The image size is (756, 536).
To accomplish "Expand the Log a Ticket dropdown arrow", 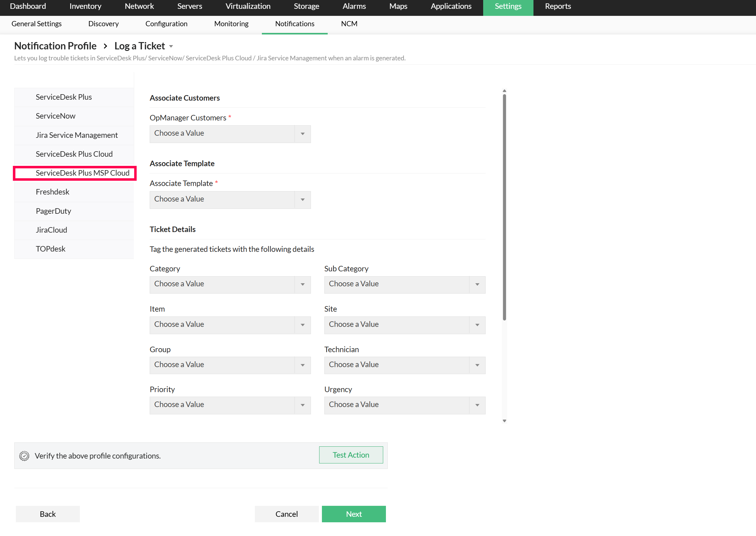I will [171, 47].
